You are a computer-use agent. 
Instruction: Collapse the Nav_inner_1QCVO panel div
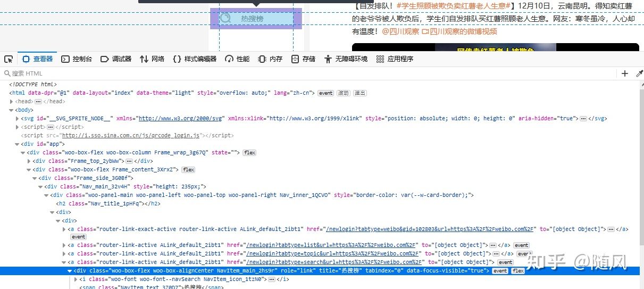coord(46,195)
